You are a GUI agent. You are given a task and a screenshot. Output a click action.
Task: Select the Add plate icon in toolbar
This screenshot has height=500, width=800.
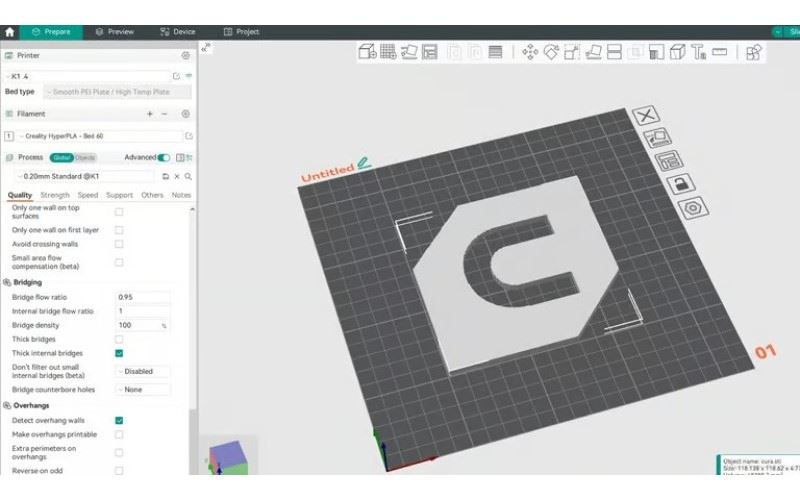[x=388, y=52]
